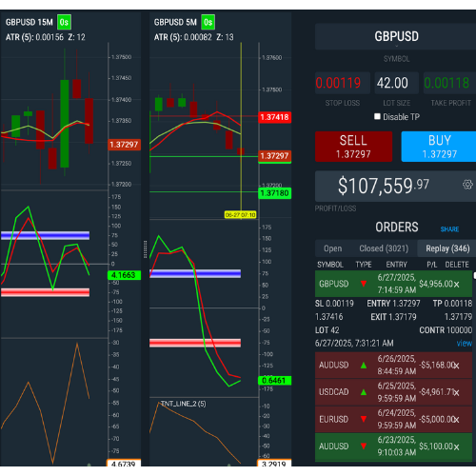476x476 pixels.
Task: Grab the divider handle between the two charts
Action: [x=146, y=249]
